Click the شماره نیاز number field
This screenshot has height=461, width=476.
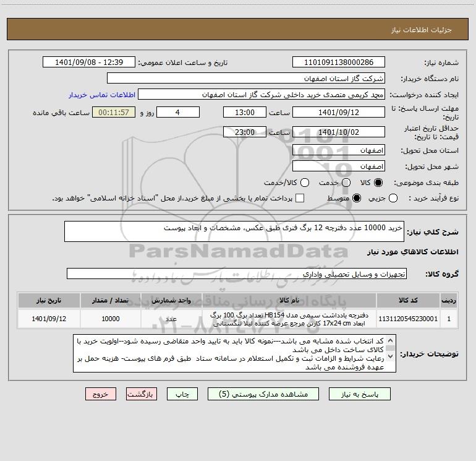point(339,62)
